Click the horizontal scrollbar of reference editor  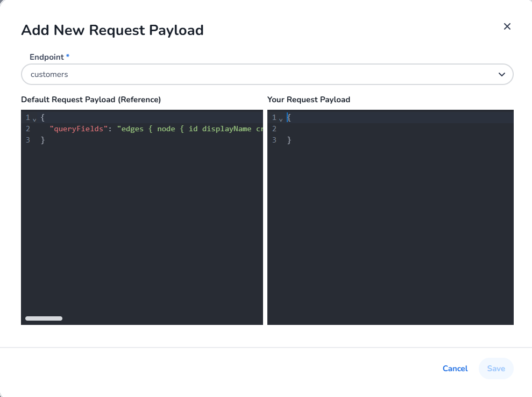44,318
